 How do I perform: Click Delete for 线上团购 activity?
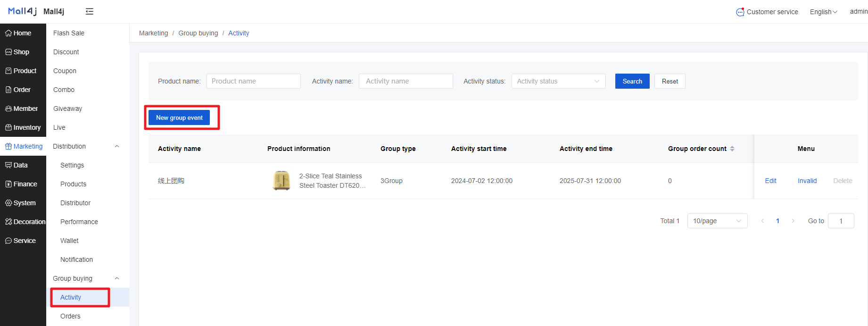pyautogui.click(x=843, y=181)
